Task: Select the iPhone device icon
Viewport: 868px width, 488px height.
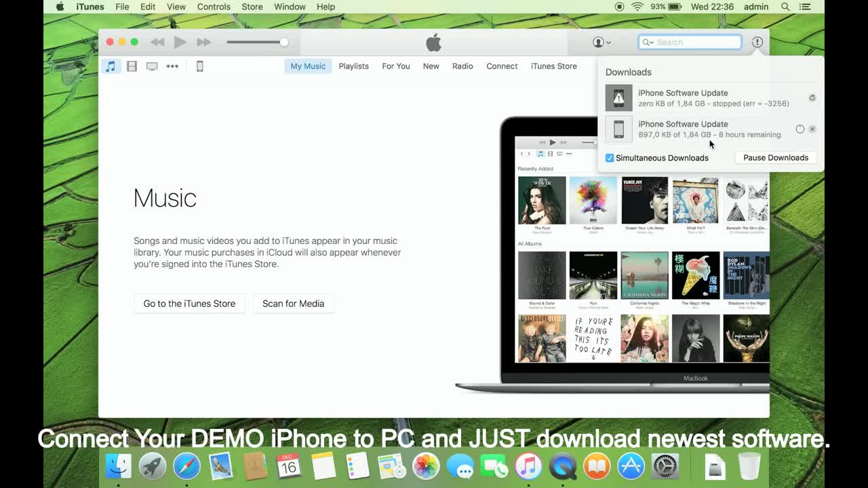Action: (x=199, y=66)
